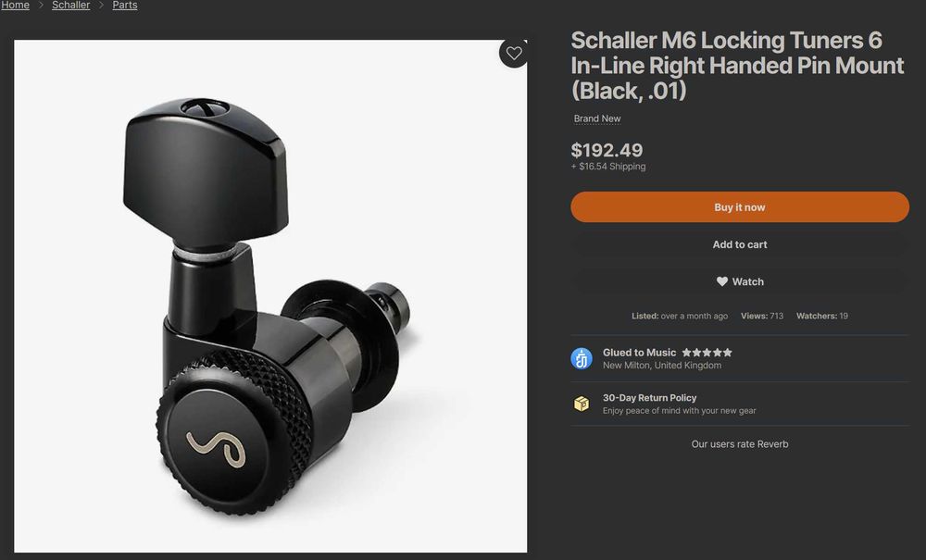Click the five-star seller rating
The width and height of the screenshot is (926, 560).
707,353
